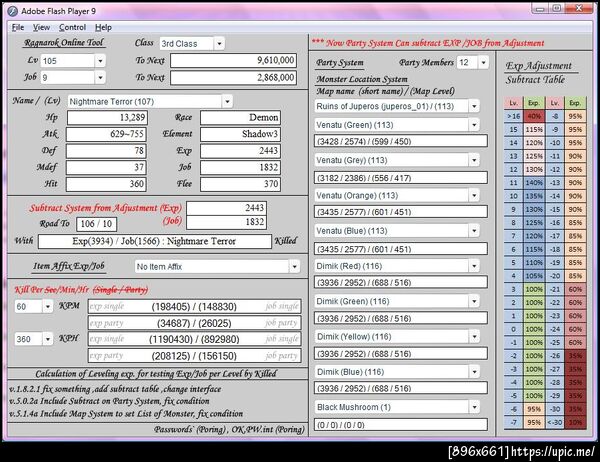This screenshot has height=462, width=600.
Task: Click the KPH exp single result (1190430)
Action: [x=195, y=339]
